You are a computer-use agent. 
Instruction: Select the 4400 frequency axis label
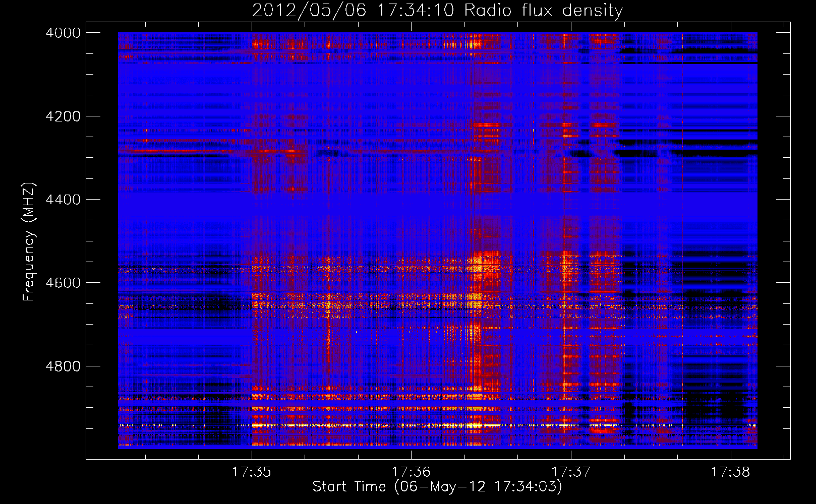[x=63, y=200]
